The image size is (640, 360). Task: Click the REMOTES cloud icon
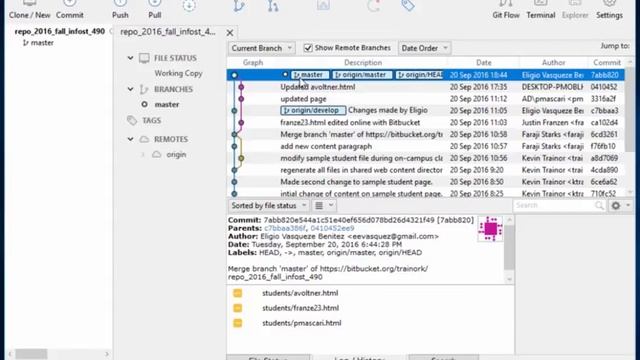coord(144,140)
